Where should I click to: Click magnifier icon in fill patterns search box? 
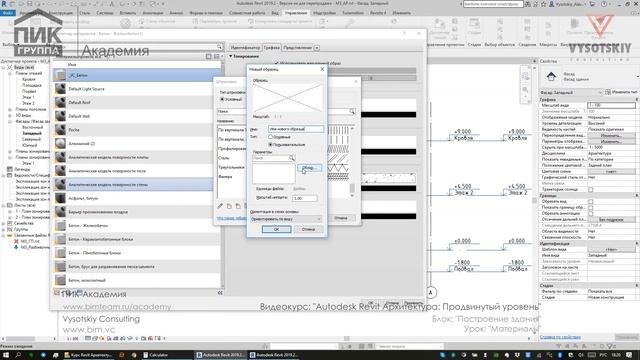click(x=352, y=111)
